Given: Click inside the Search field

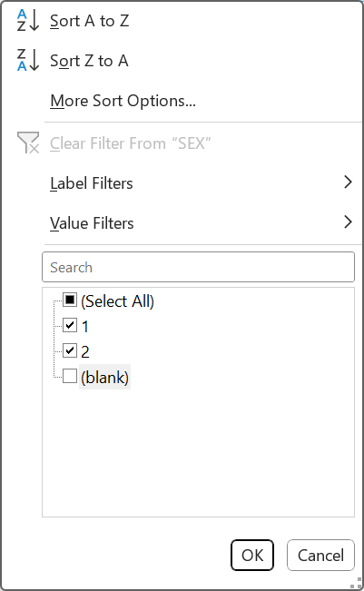Looking at the screenshot, I should pyautogui.click(x=198, y=267).
